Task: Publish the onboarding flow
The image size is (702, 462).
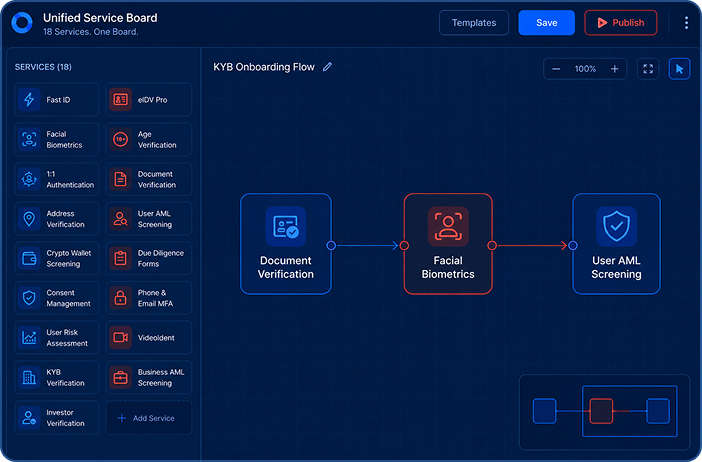Action: click(621, 23)
